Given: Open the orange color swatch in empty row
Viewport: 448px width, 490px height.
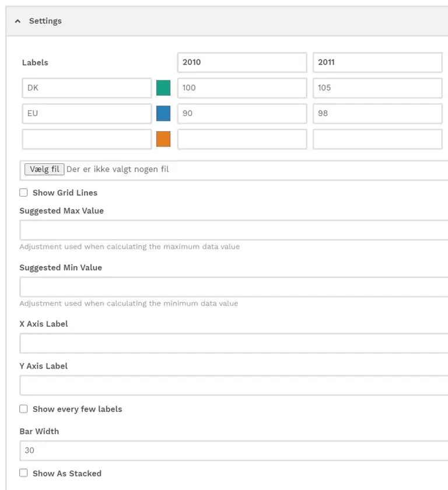Looking at the screenshot, I should pyautogui.click(x=163, y=139).
